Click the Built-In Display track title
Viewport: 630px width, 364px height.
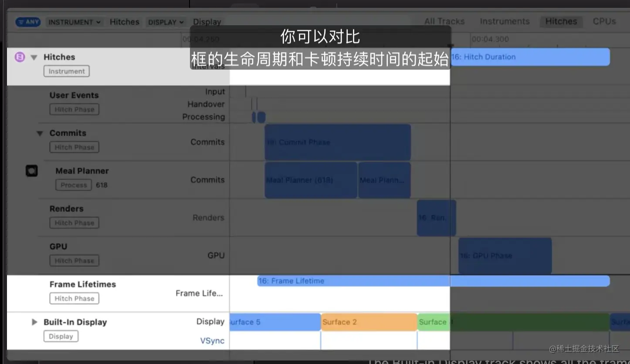pos(75,322)
